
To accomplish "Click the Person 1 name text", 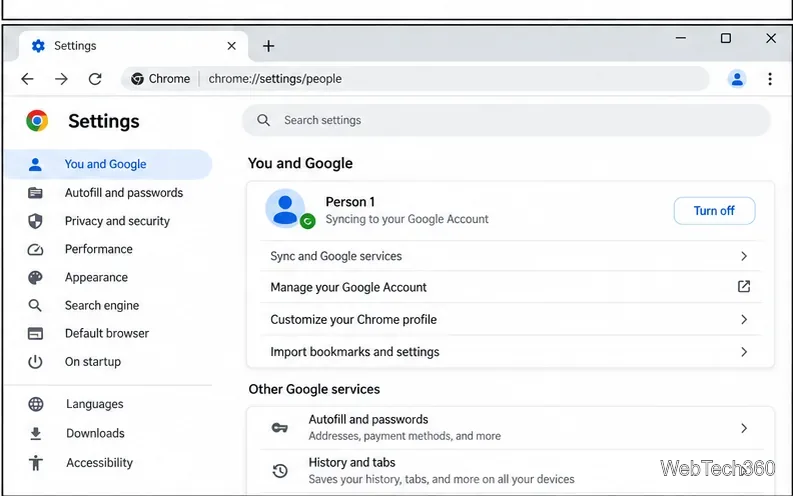I will [x=350, y=202].
